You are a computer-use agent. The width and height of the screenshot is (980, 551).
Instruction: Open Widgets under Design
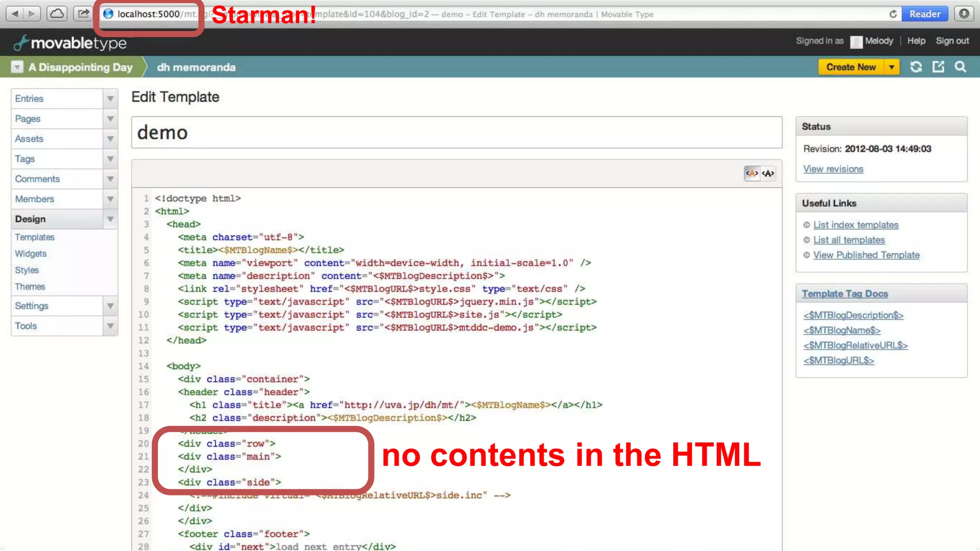[31, 253]
